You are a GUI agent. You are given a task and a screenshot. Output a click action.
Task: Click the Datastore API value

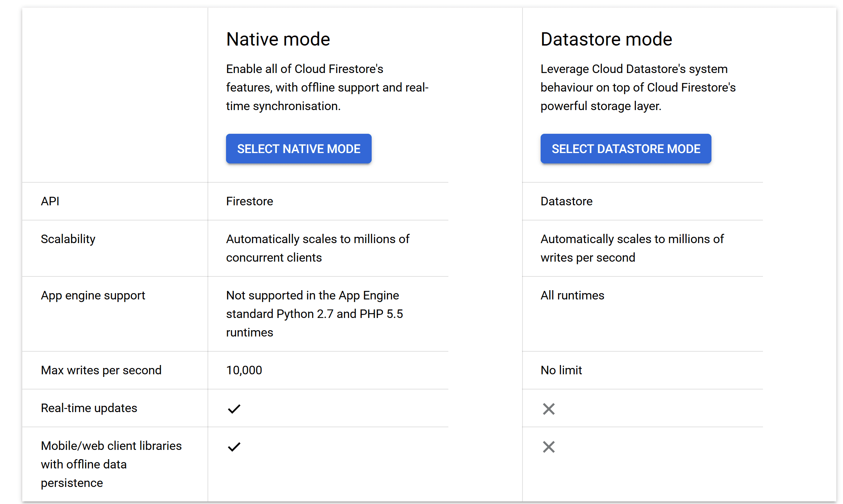[566, 201]
